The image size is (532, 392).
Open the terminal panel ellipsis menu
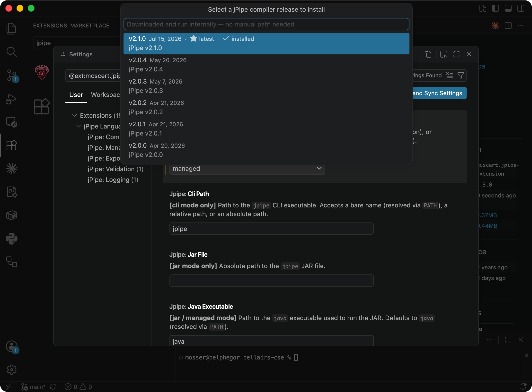[x=489, y=340]
